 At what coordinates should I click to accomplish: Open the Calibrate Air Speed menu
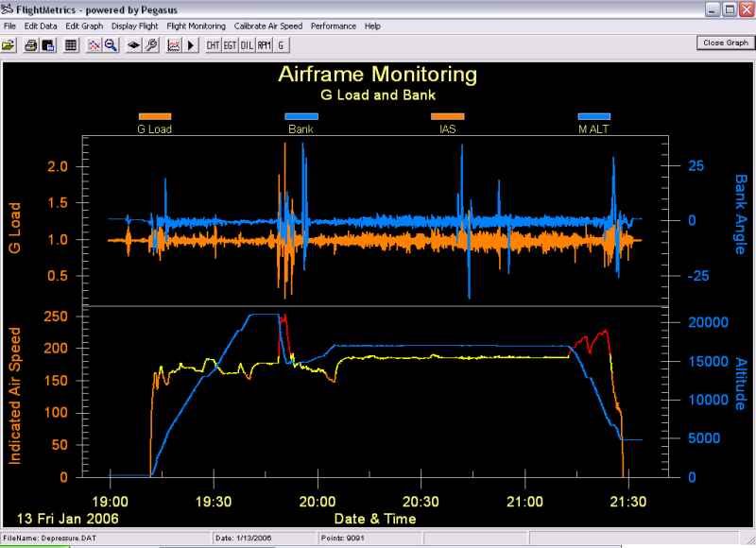click(x=268, y=26)
